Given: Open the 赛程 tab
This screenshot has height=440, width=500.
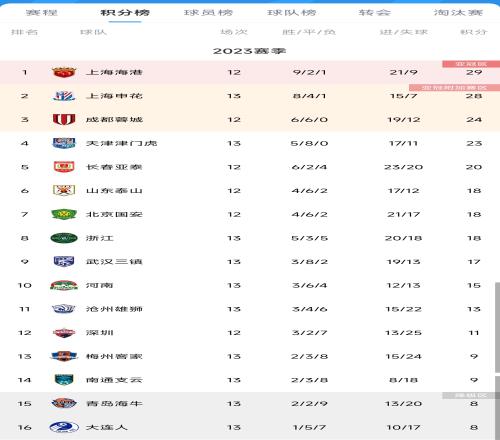Looking at the screenshot, I should click(42, 13).
